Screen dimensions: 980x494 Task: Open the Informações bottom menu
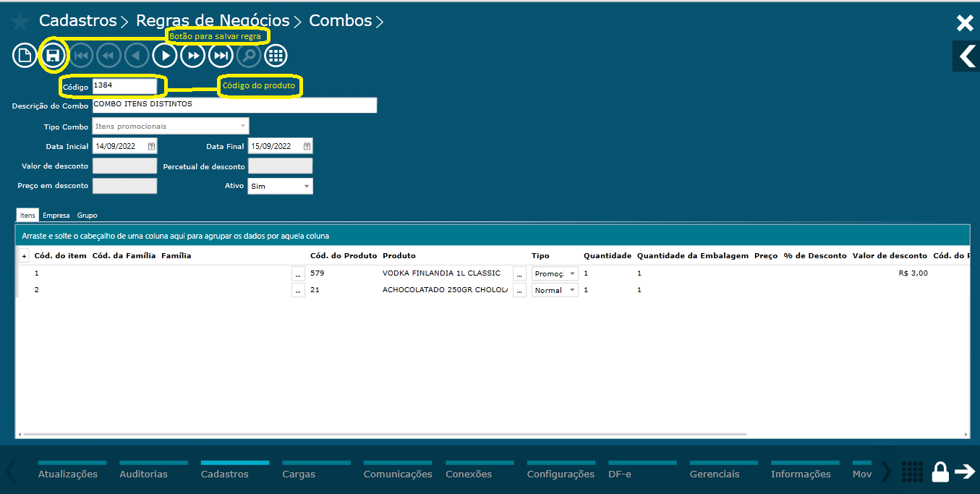click(801, 474)
